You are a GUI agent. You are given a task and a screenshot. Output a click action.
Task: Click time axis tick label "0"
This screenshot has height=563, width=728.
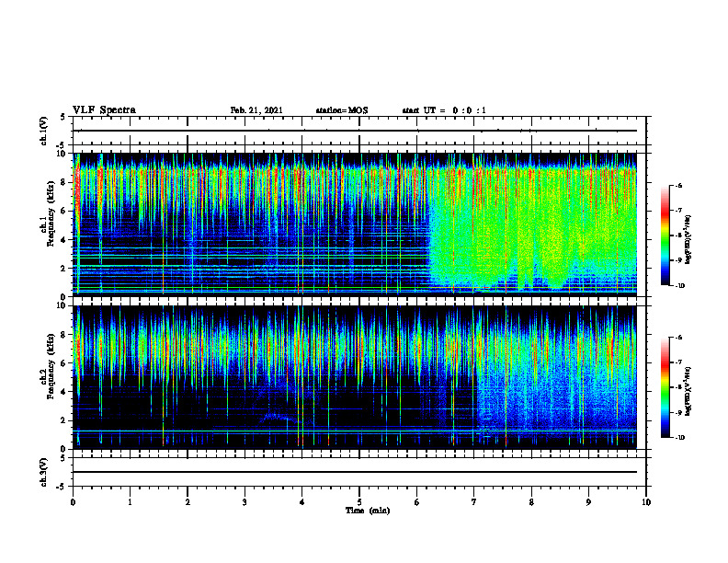point(73,502)
